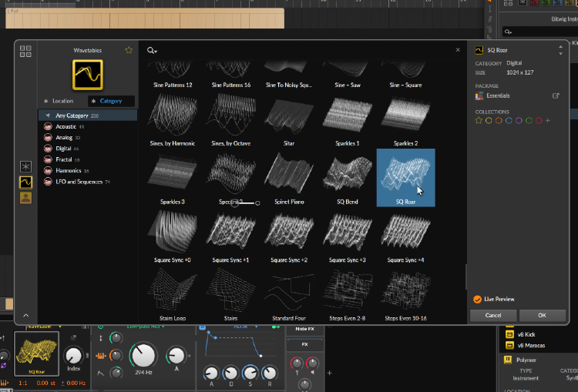The width and height of the screenshot is (578, 392).
Task: Click the large Wavetables icon
Action: [88, 75]
